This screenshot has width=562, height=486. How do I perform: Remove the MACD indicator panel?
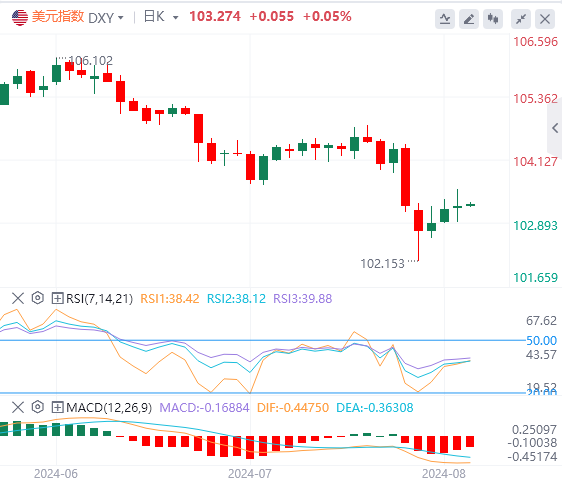(18, 408)
